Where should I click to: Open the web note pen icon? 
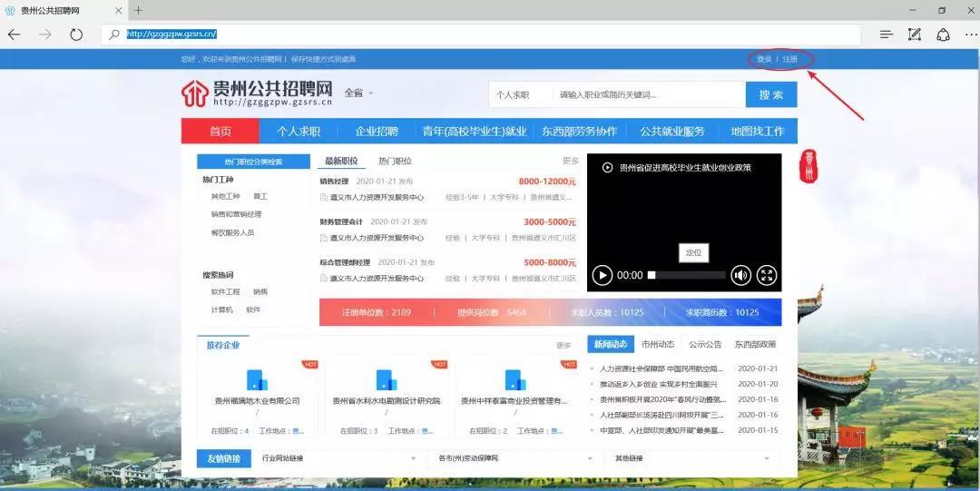pos(915,34)
